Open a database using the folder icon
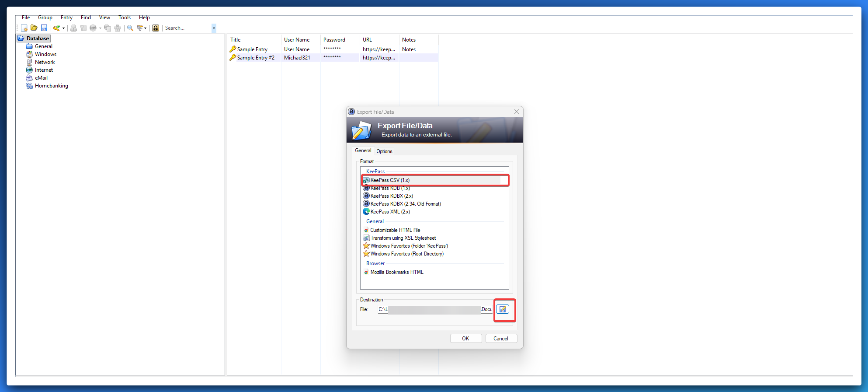The height and width of the screenshot is (392, 868). (34, 28)
